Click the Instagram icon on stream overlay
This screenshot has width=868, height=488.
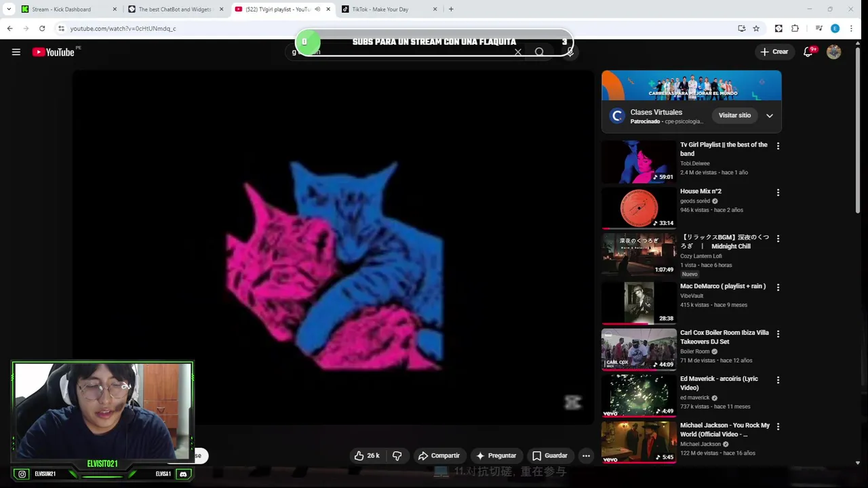click(22, 474)
